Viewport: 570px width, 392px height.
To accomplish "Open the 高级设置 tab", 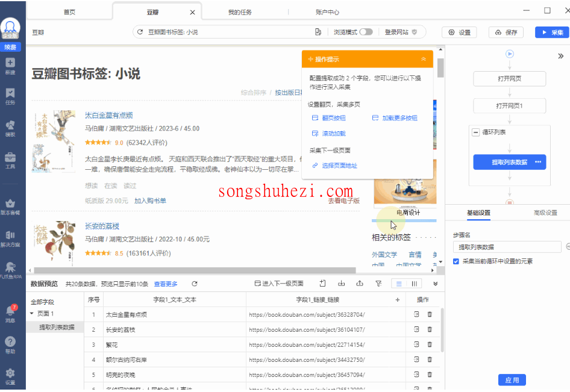I will [x=545, y=213].
